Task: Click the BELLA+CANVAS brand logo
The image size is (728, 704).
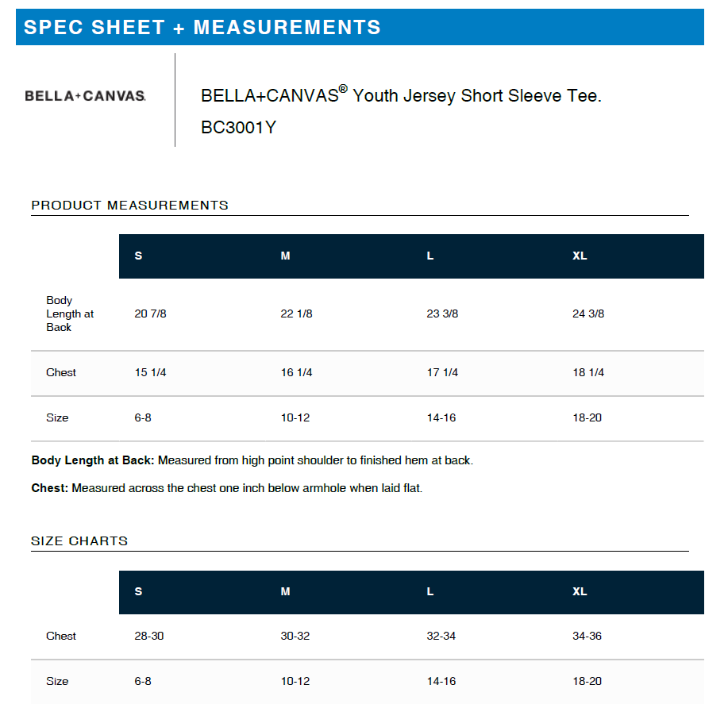Action: pyautogui.click(x=85, y=95)
